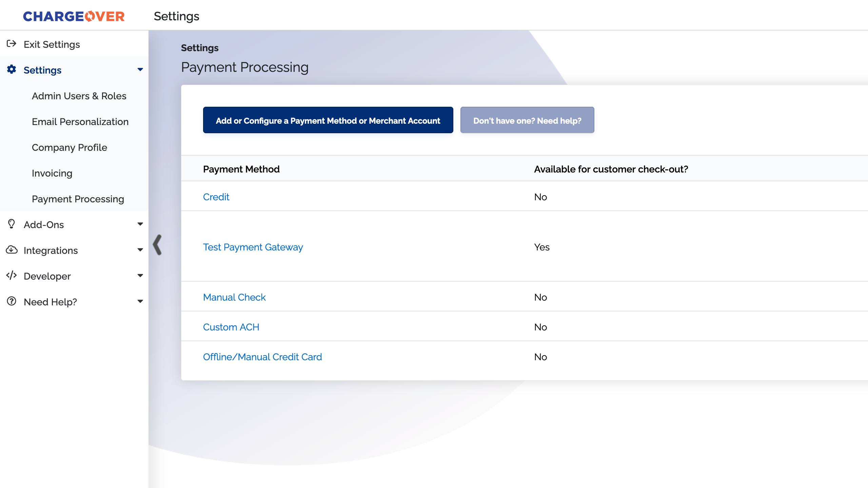The image size is (868, 488).
Task: Click the Don't have one? Need help? button
Action: (527, 120)
